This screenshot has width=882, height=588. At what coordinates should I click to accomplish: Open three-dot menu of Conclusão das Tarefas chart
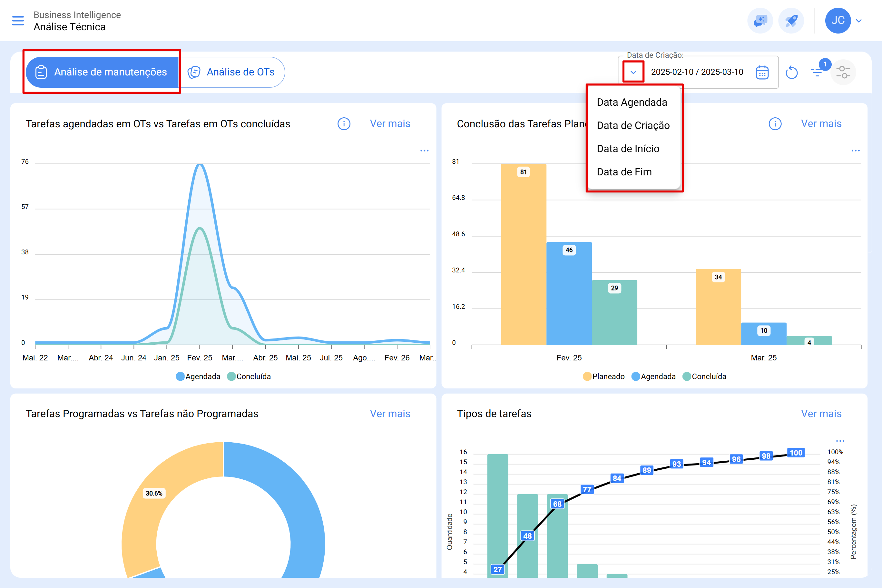point(856,150)
